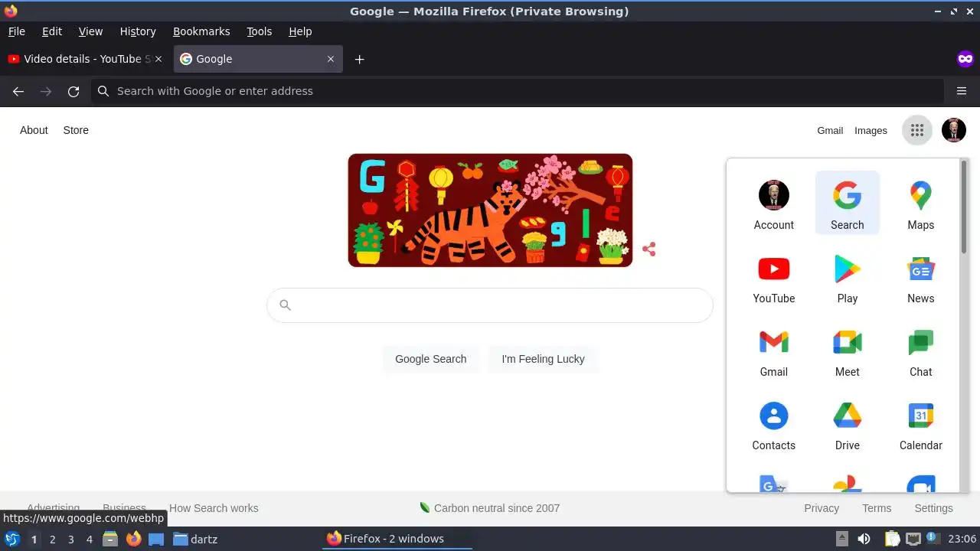Open the Edit menu

tap(52, 31)
